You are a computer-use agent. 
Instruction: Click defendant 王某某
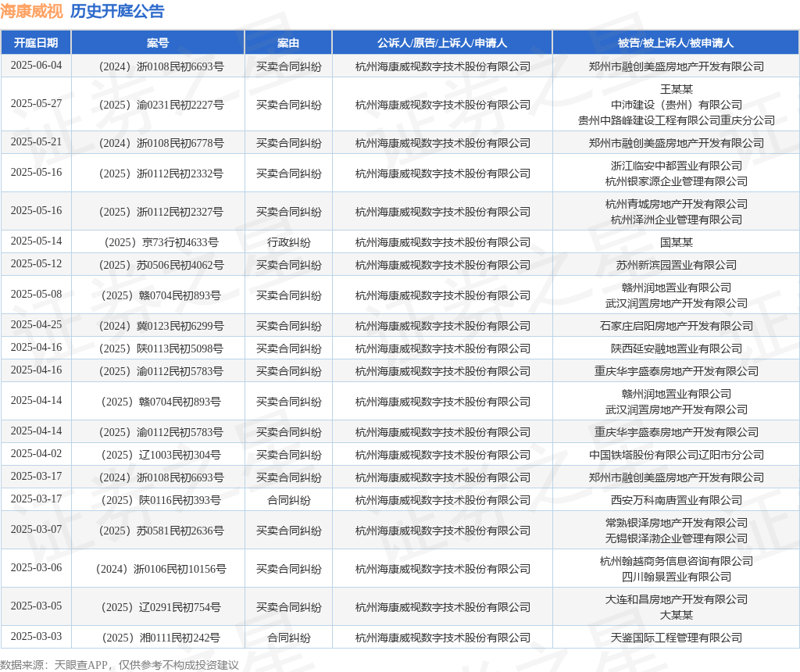tap(676, 89)
